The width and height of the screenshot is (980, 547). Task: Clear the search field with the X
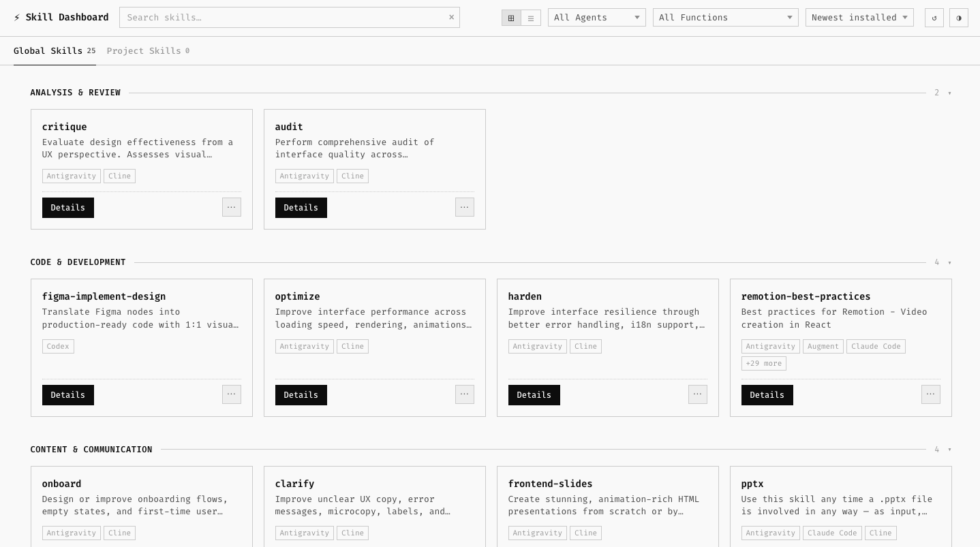coord(451,17)
